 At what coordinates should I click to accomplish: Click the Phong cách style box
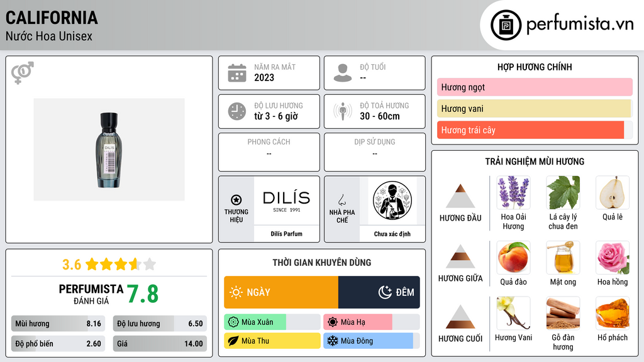[269, 152]
